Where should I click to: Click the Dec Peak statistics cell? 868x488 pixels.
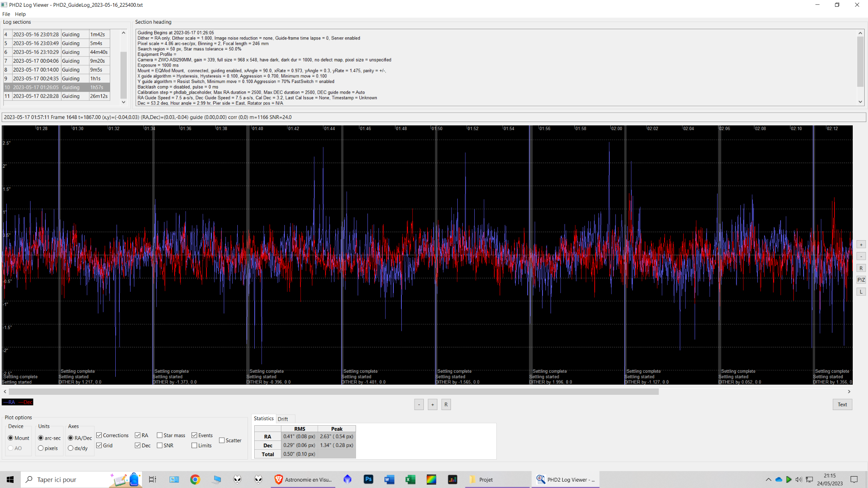[337, 445]
